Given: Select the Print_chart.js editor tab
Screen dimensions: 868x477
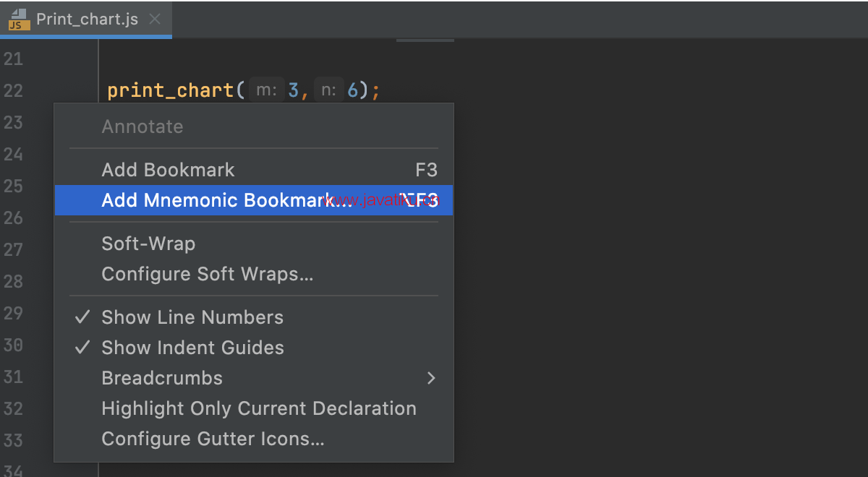Looking at the screenshot, I should tap(85, 19).
